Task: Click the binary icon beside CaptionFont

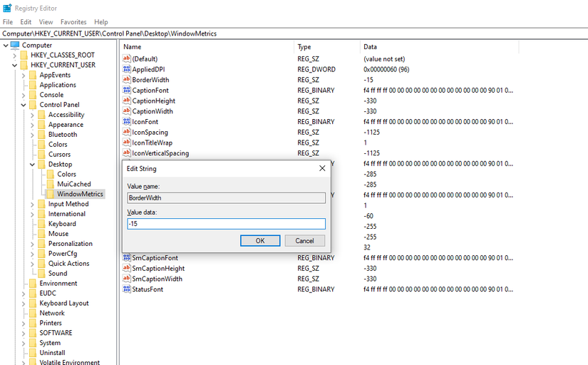Action: click(127, 90)
